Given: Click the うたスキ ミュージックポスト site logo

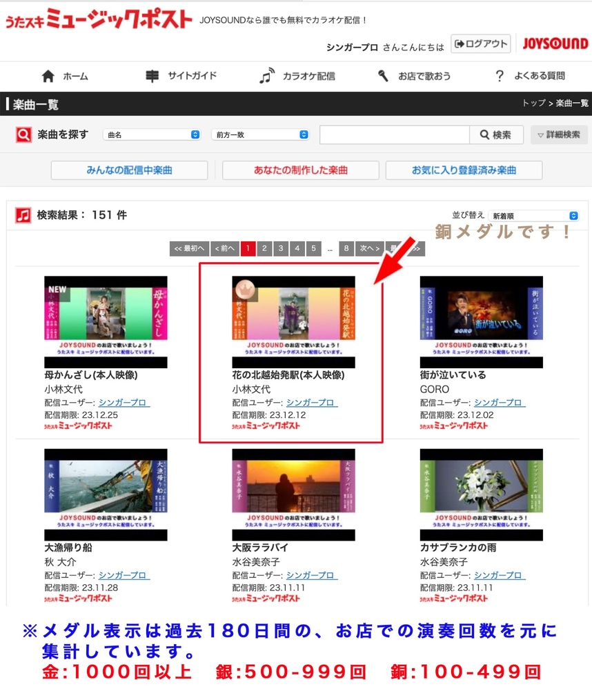Looking at the screenshot, I should pyautogui.click(x=99, y=20).
